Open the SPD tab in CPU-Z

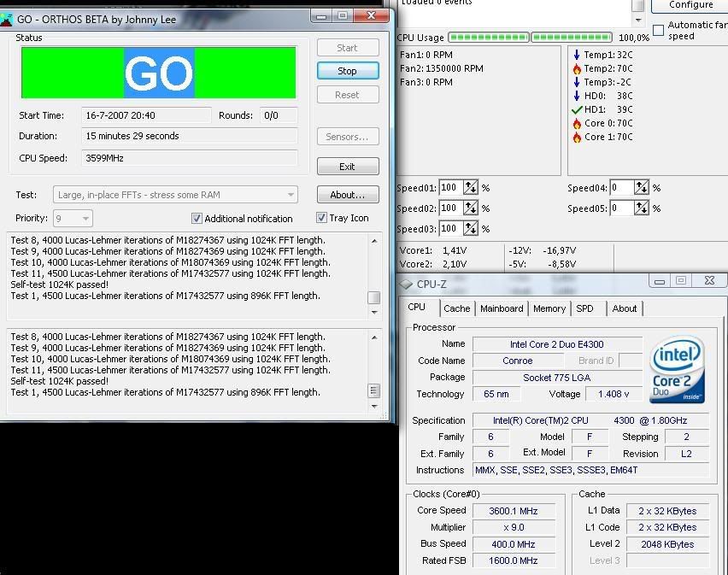coord(584,308)
